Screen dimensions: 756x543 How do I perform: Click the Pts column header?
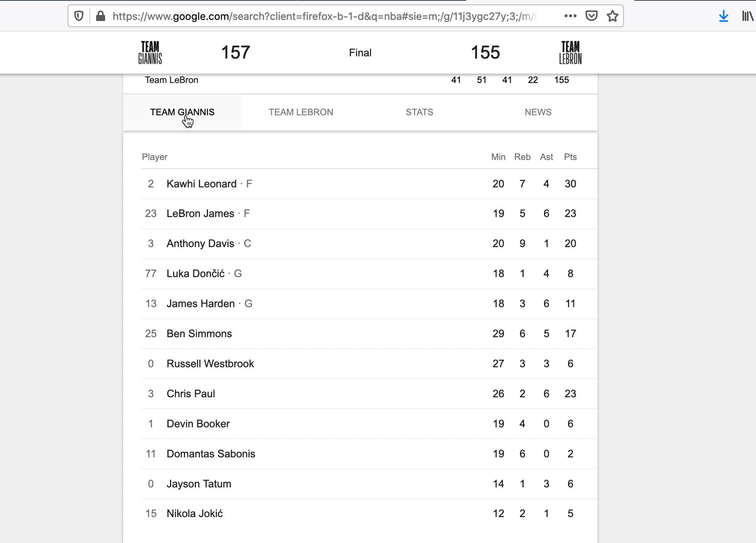pos(570,157)
